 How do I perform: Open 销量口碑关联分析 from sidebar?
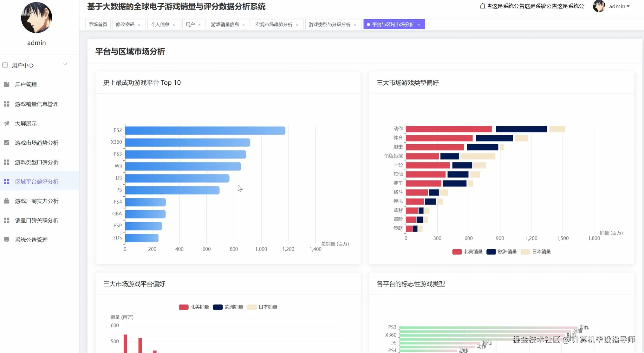pos(36,220)
